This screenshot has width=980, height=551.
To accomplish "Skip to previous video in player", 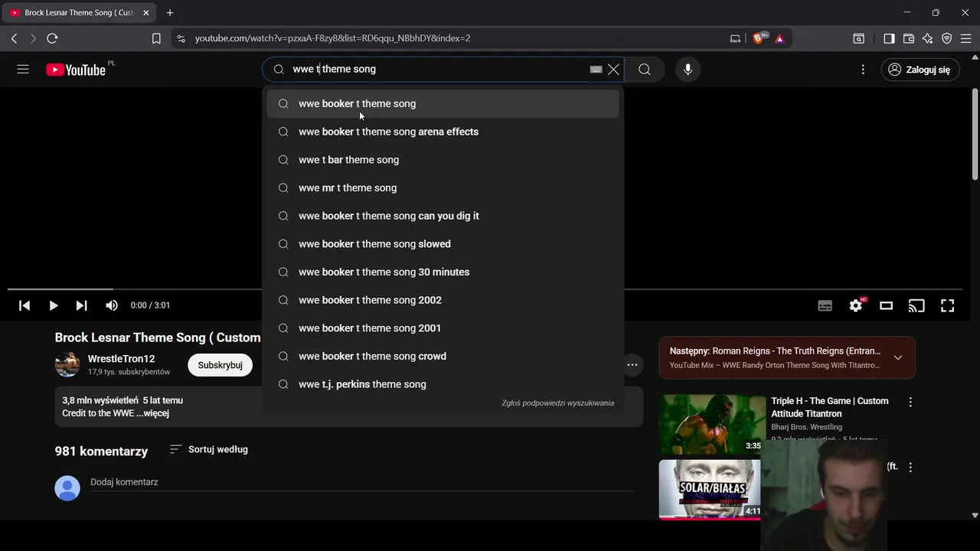I will click(24, 305).
